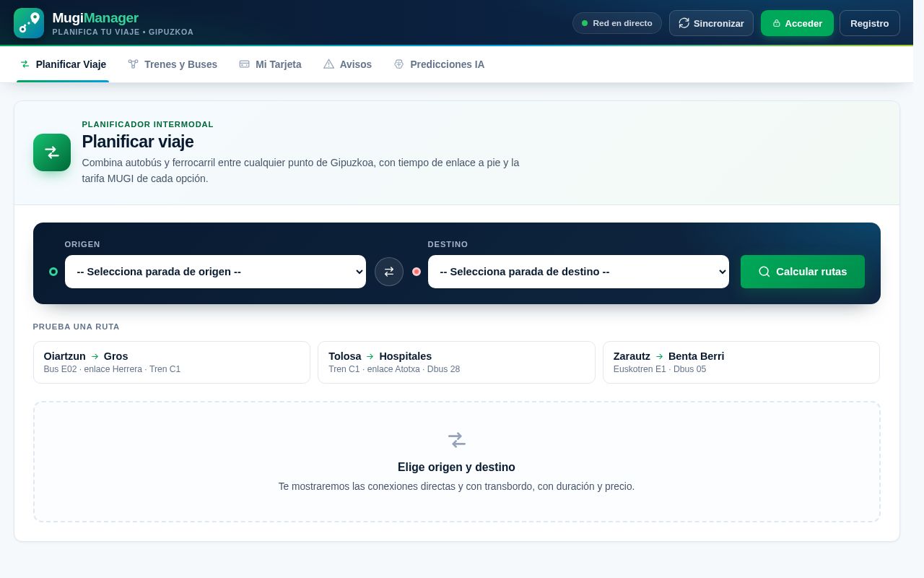Click the Trenes y Buses network icon
Screen dimensions: 924x578
pyautogui.click(x=133, y=64)
